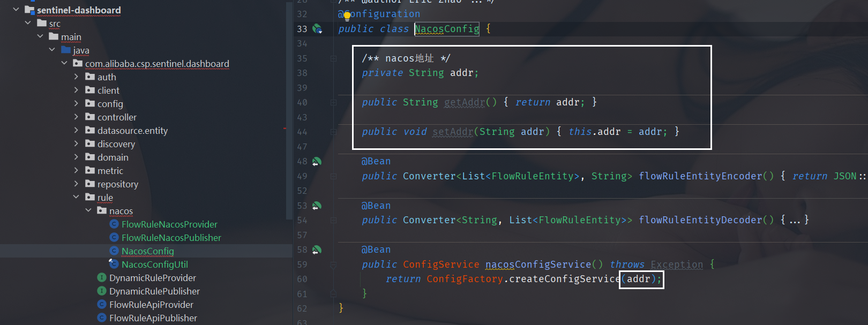The image size is (868, 325).
Task: Collapse the sentinel-dashboard project node
Action: (x=16, y=10)
